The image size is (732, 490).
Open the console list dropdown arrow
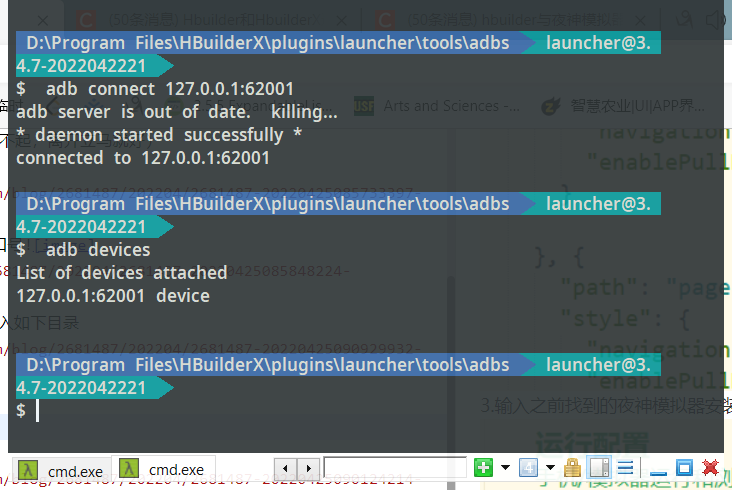pyautogui.click(x=550, y=468)
